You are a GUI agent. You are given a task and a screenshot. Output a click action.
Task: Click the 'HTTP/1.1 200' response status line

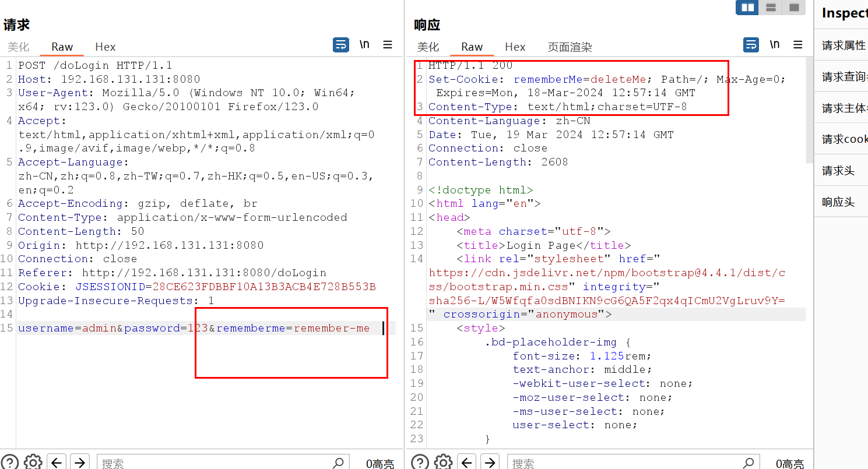pos(470,65)
